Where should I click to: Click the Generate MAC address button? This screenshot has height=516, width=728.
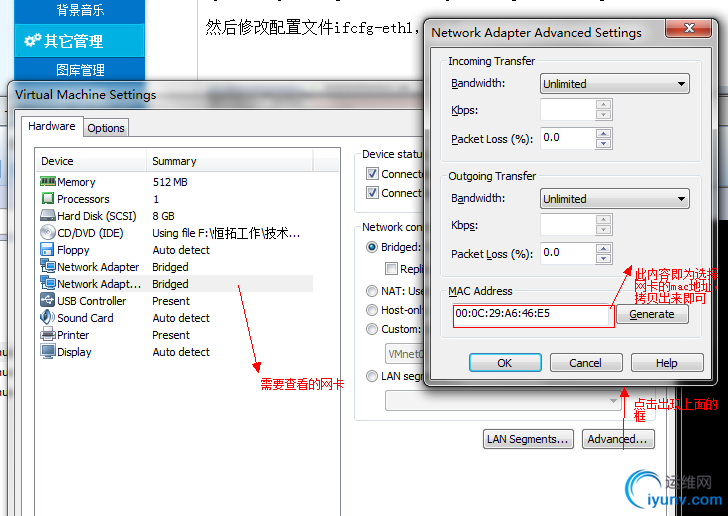tap(652, 314)
